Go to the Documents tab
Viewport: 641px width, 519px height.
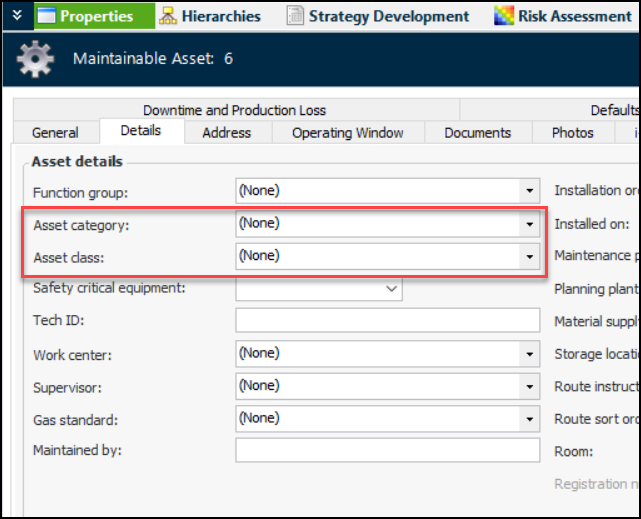[x=477, y=133]
